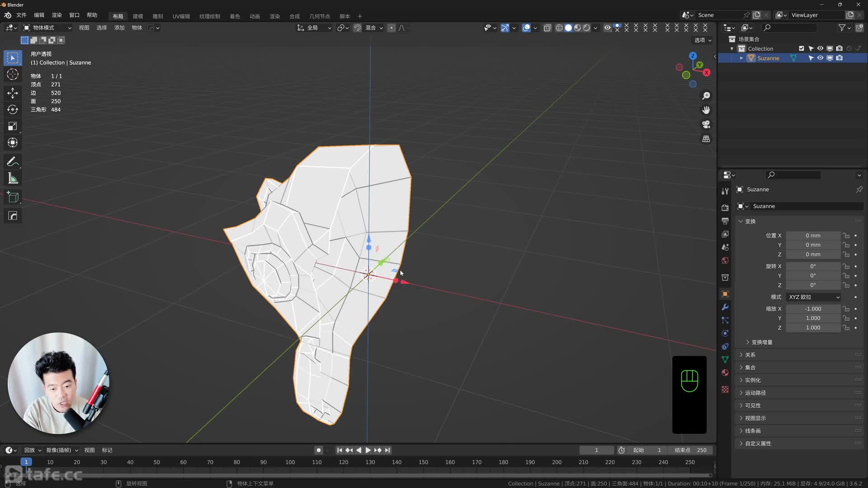Select the Measure tool
Viewport: 868px width, 488px height.
[13, 178]
